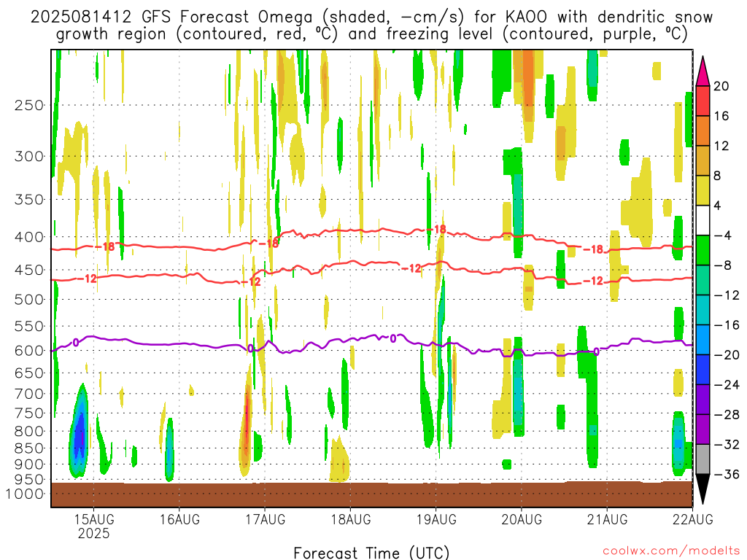Click the -18 contour label near 19AUG

point(436,230)
